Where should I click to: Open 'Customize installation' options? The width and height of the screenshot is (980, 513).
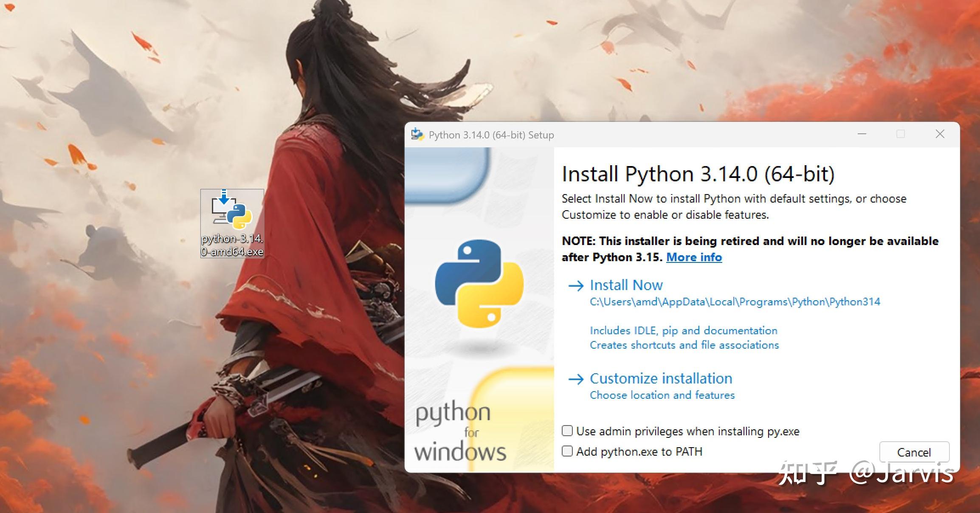pyautogui.click(x=661, y=378)
